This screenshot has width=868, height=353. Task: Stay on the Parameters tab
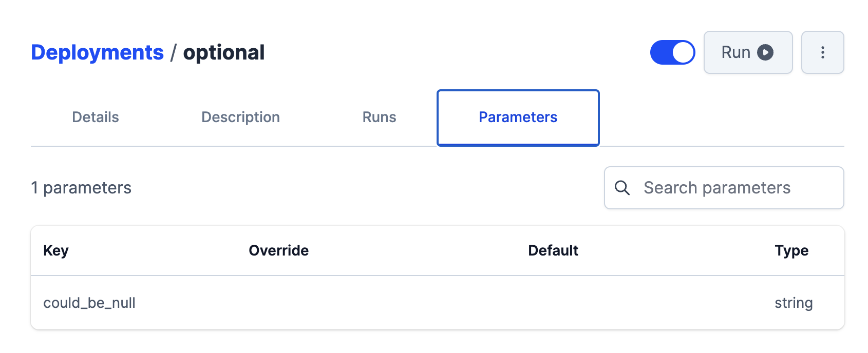click(518, 117)
